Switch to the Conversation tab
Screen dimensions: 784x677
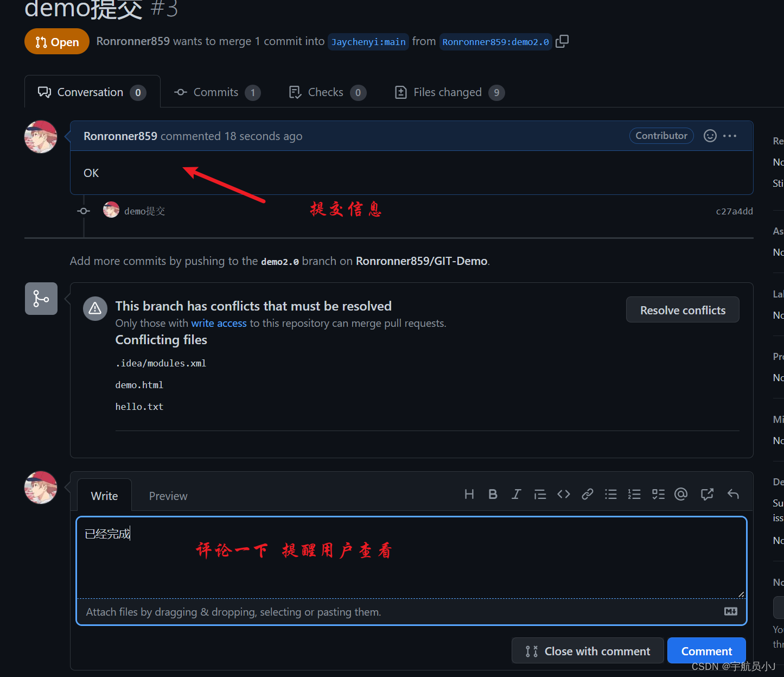point(92,92)
